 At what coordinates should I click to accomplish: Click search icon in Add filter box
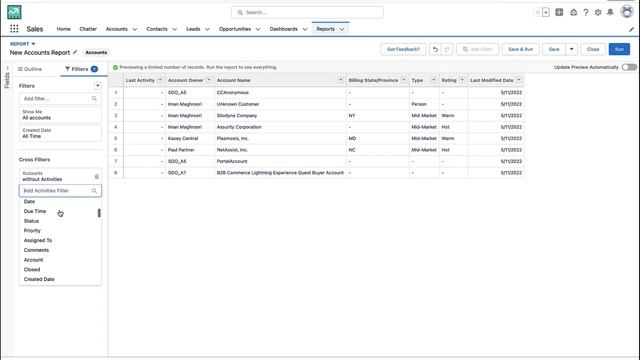(x=94, y=98)
